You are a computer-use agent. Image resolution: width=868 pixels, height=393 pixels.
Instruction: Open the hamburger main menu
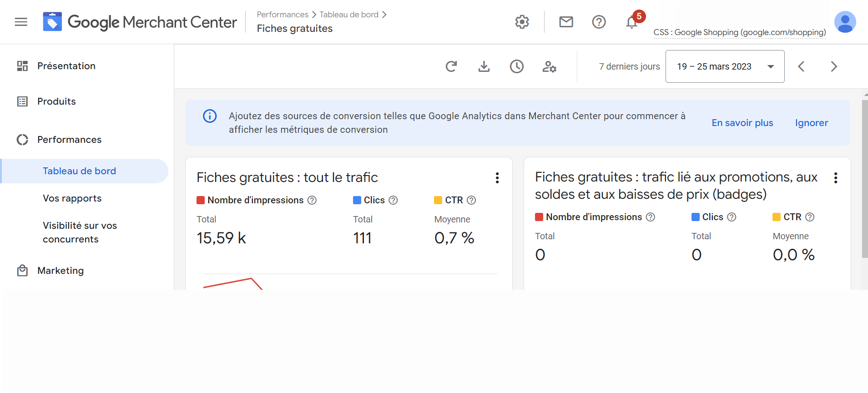pos(21,22)
